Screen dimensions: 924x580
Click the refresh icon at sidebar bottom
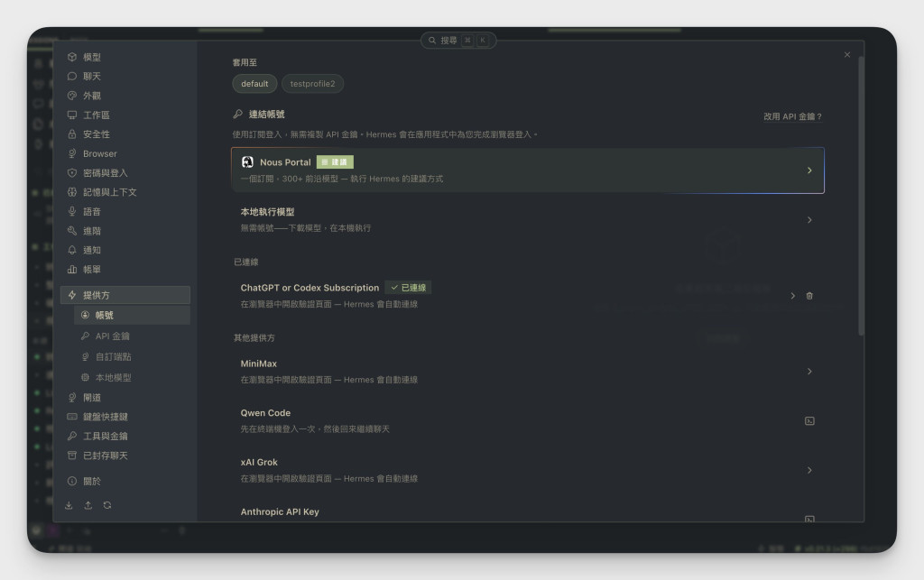[107, 505]
